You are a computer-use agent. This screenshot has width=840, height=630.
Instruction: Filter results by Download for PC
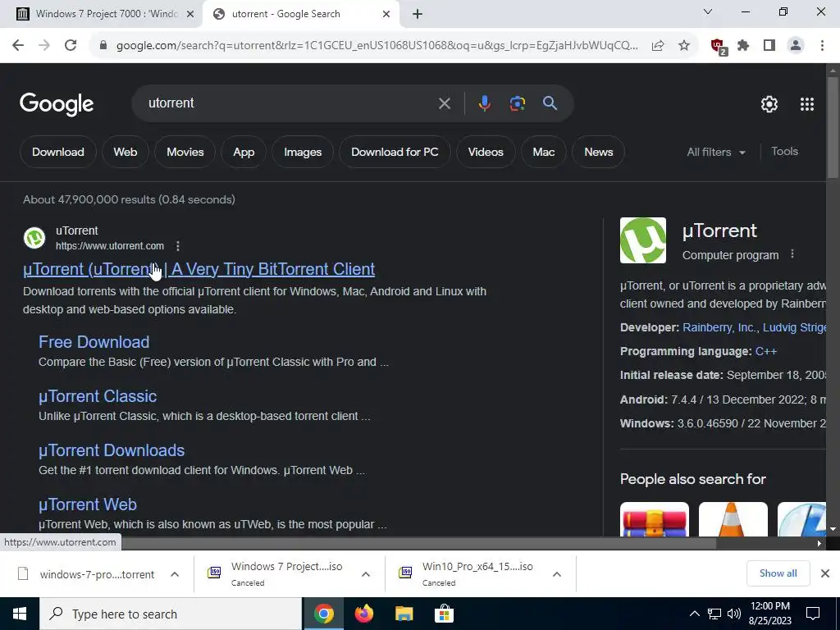395,152
